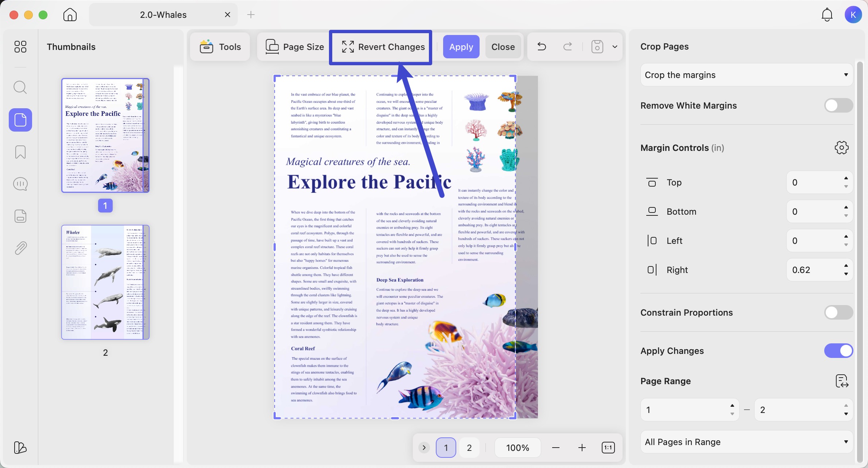Viewport: 868px width, 468px height.
Task: Enable Remove White Margins toggle
Action: 838,106
